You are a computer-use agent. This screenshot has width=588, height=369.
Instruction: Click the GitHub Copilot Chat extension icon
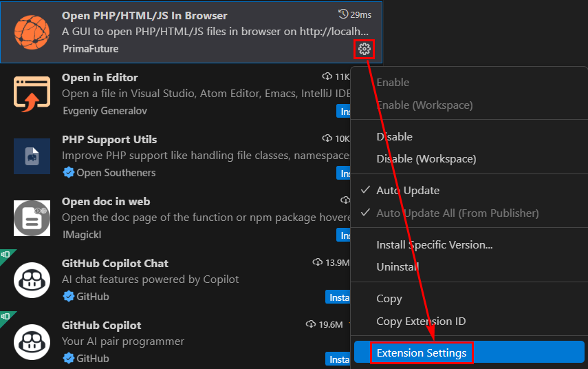click(32, 280)
